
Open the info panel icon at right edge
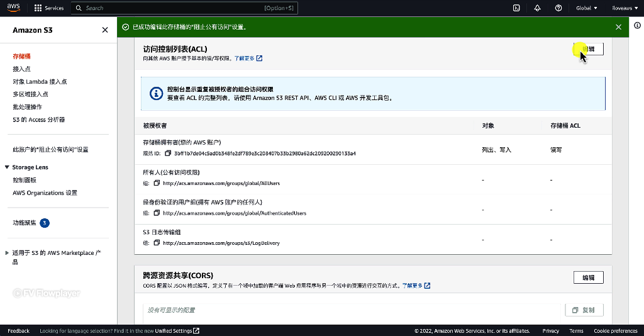(637, 25)
